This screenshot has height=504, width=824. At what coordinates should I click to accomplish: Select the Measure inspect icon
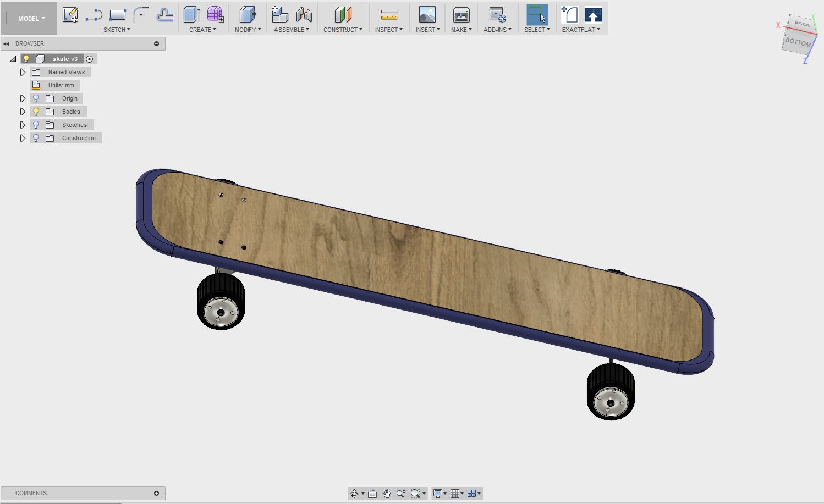tap(389, 15)
